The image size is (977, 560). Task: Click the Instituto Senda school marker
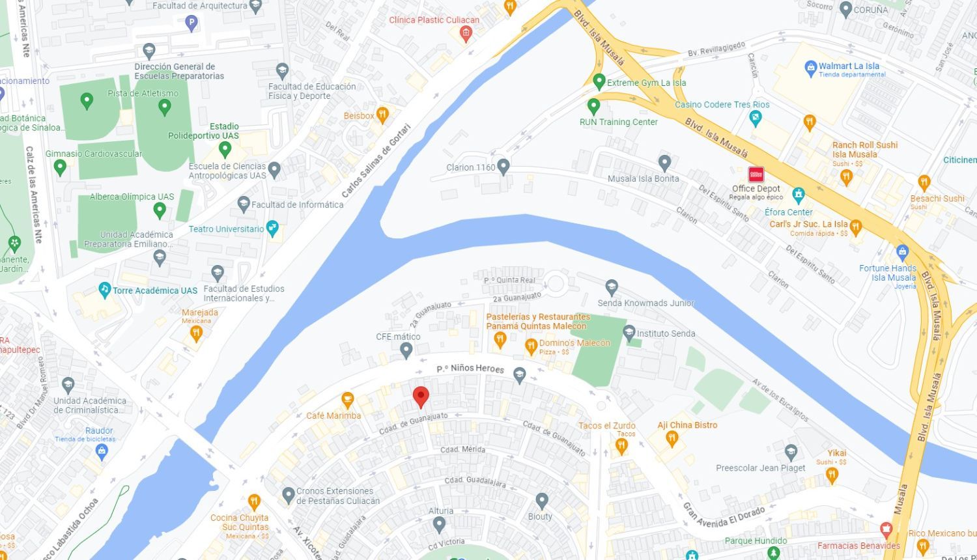click(629, 334)
